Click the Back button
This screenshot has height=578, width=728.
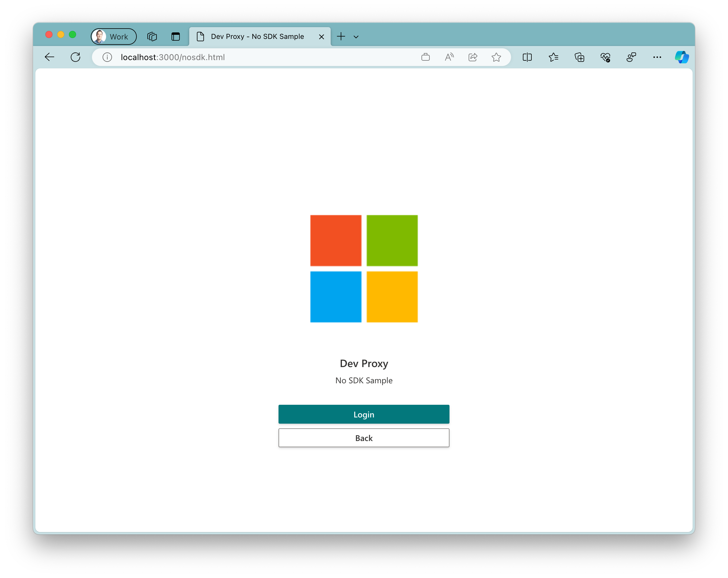(x=364, y=437)
